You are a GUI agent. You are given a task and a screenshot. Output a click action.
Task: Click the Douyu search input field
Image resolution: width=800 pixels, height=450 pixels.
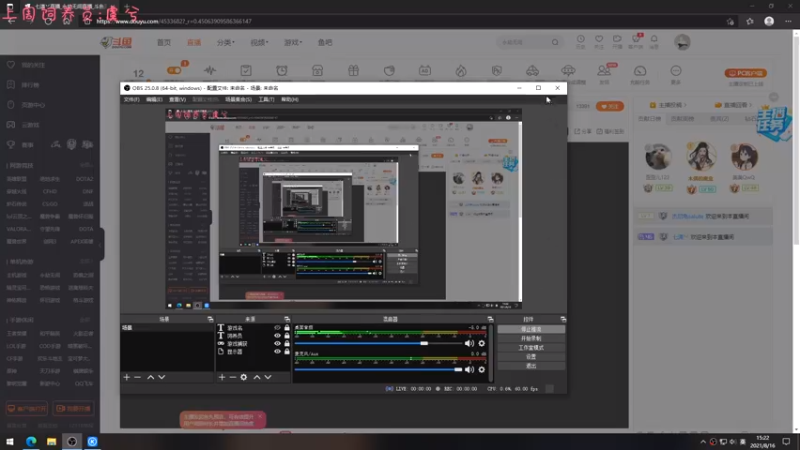click(524, 42)
